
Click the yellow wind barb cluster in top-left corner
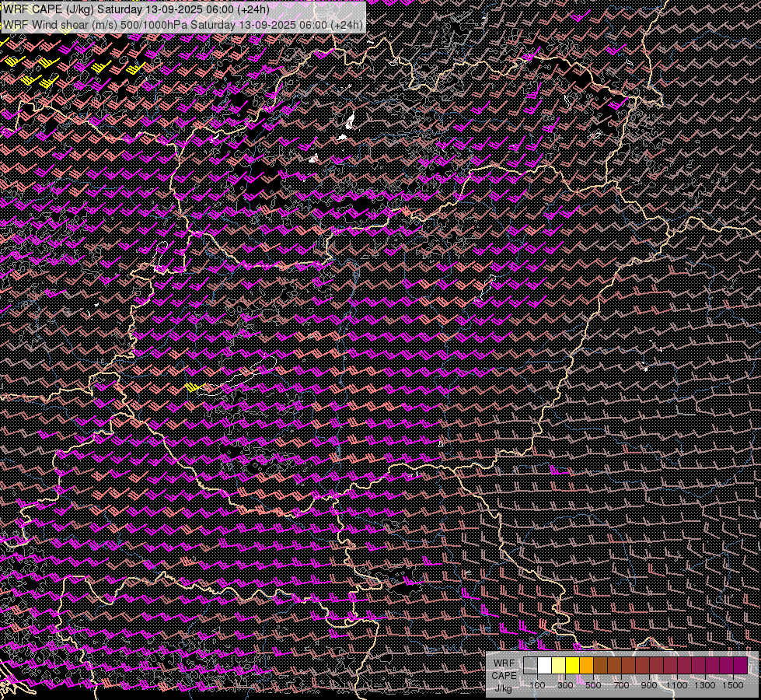click(31, 70)
